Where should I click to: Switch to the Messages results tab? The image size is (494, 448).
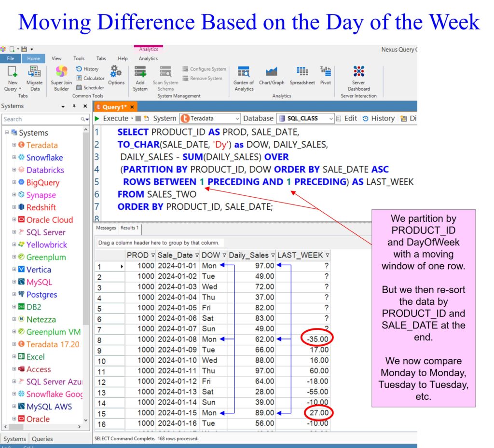point(106,228)
